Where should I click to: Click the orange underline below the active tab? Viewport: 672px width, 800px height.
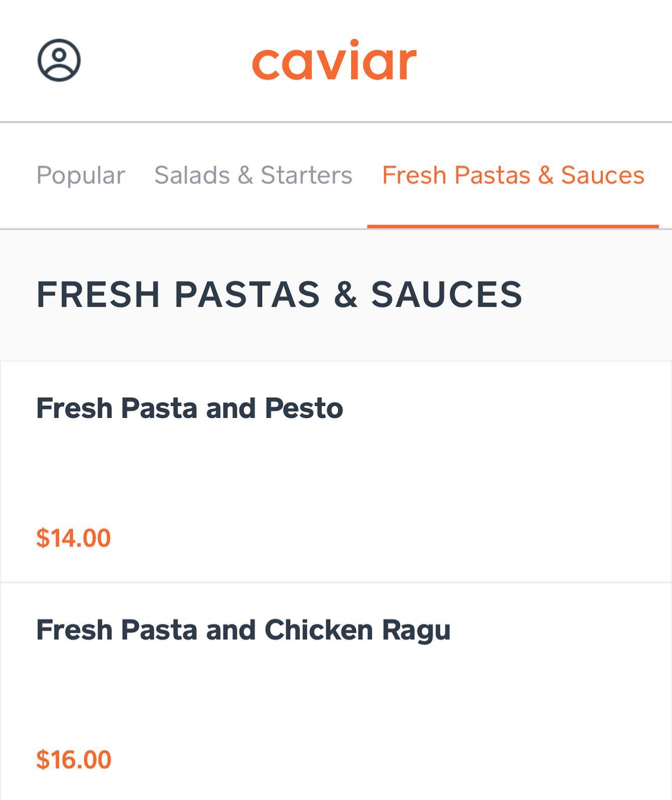(513, 227)
